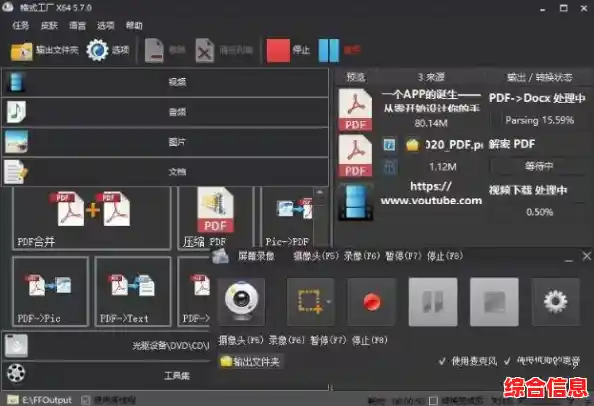Click the 输出 / 转换状态 column header
This screenshot has width=594, height=406.
pos(539,77)
